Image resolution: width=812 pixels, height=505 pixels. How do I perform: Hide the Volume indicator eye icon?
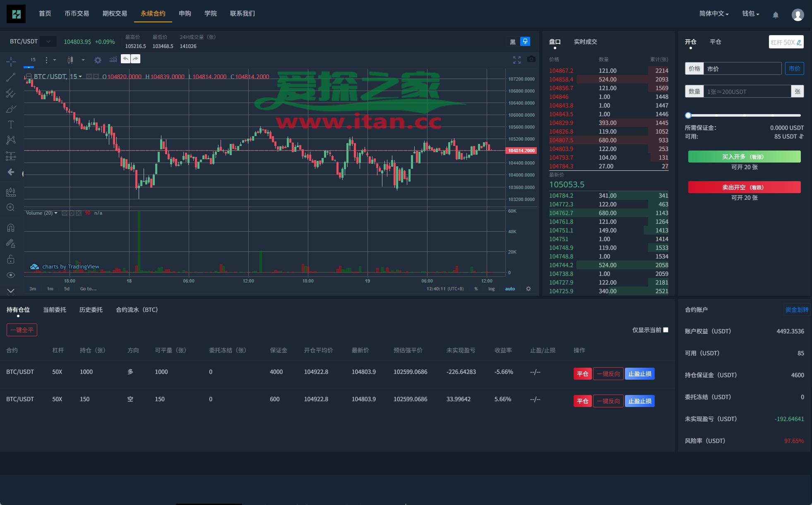click(65, 213)
